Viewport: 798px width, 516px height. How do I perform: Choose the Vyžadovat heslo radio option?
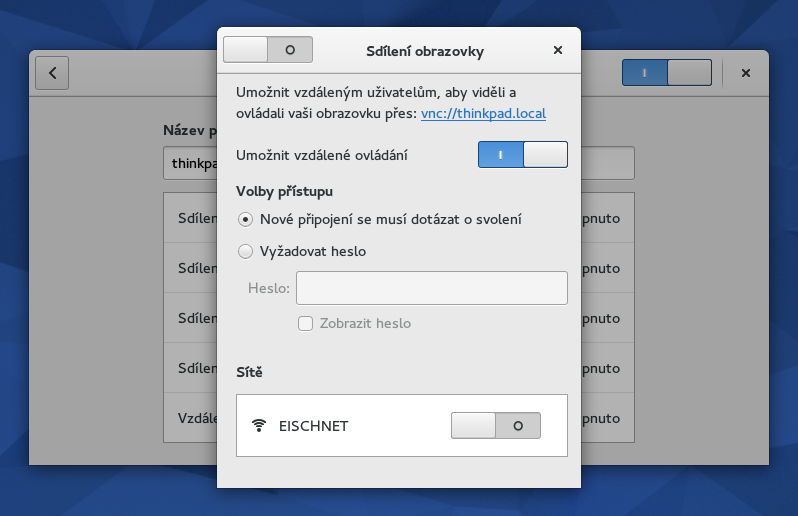pos(246,251)
